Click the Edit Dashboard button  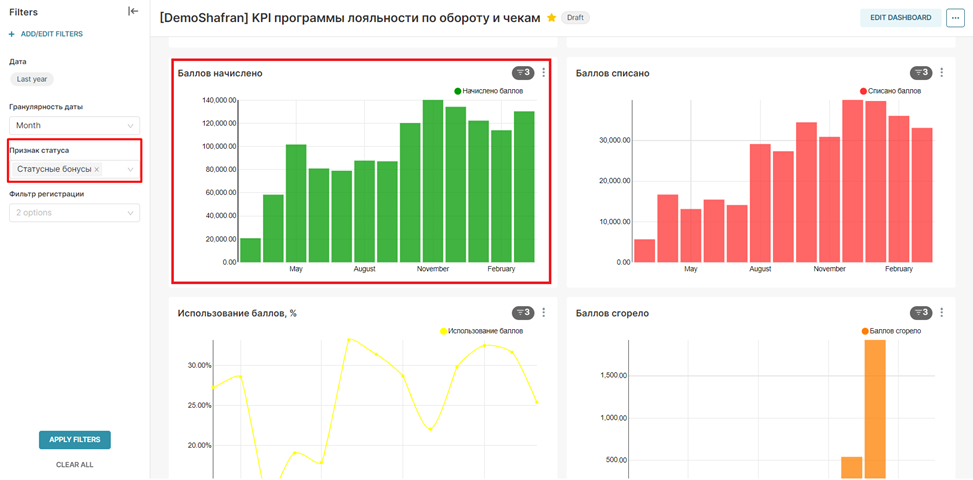900,18
